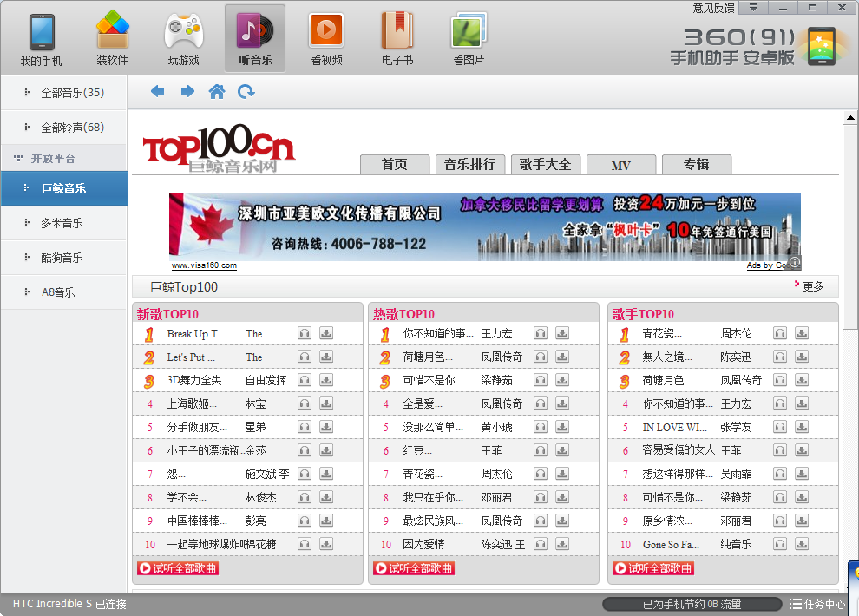
Task: Click the home navigation icon
Action: [x=217, y=91]
